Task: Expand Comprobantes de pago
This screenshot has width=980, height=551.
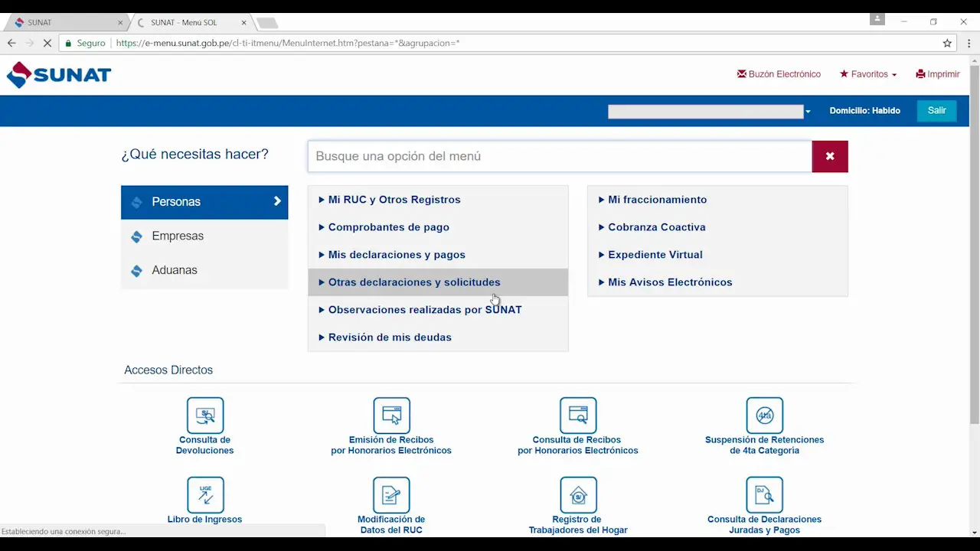Action: click(438, 227)
